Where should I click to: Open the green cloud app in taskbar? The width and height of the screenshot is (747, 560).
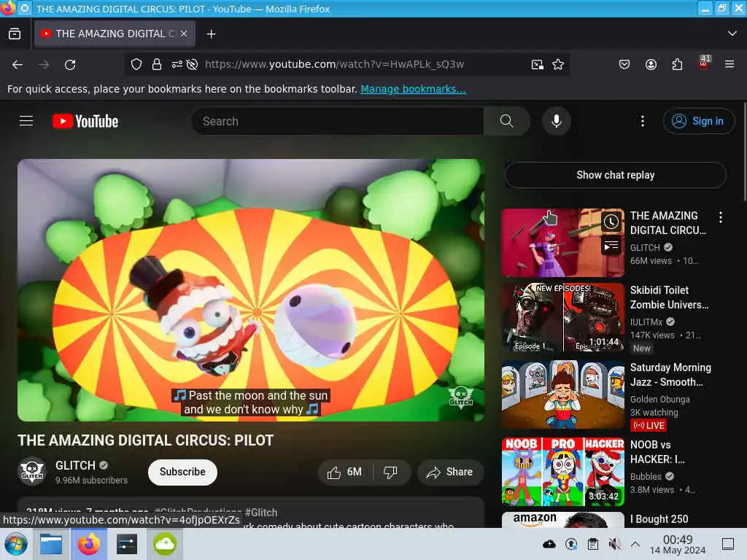coord(165,544)
